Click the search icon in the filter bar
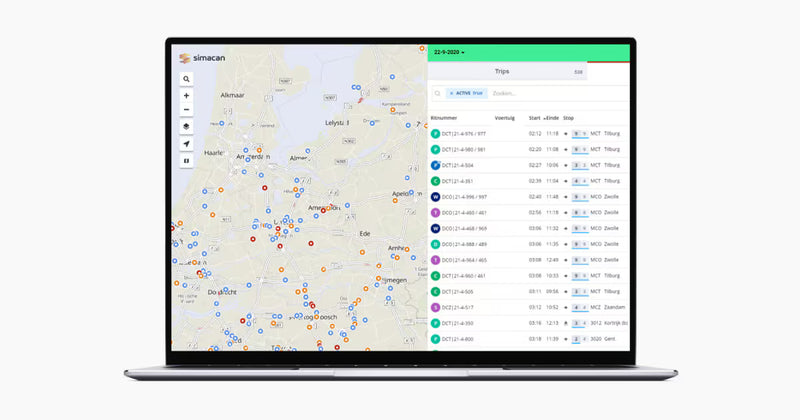The image size is (800, 420). [x=437, y=93]
